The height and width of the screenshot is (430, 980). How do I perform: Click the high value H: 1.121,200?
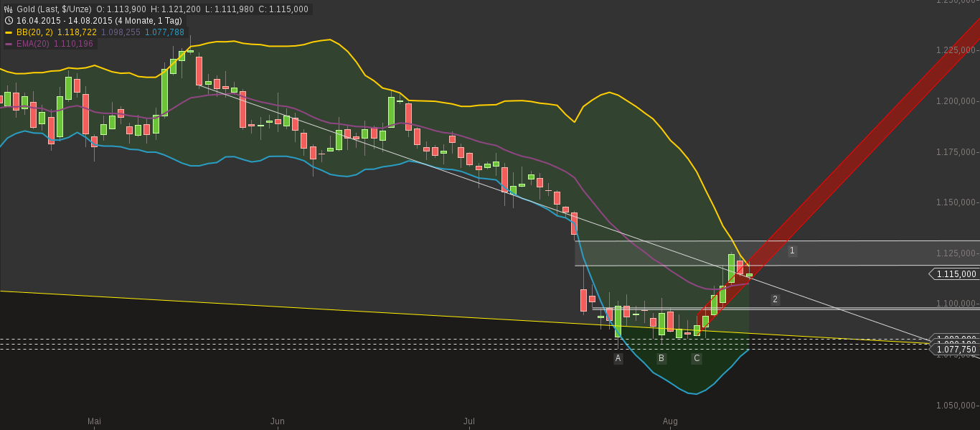(176, 9)
